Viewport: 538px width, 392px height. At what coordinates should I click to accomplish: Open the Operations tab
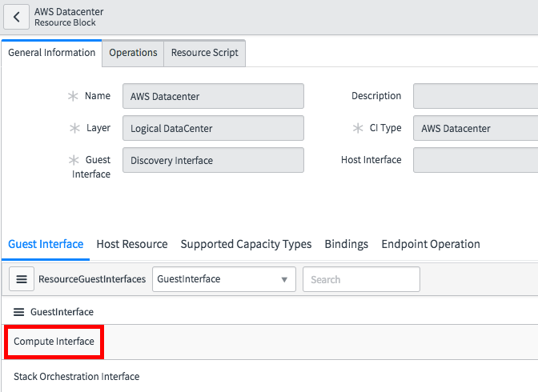(x=133, y=53)
